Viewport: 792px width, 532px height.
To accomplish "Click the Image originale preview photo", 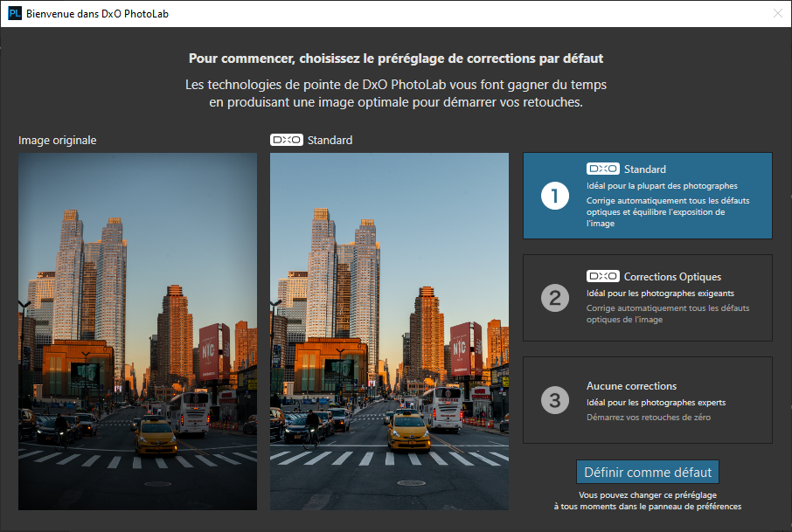I will (x=137, y=331).
